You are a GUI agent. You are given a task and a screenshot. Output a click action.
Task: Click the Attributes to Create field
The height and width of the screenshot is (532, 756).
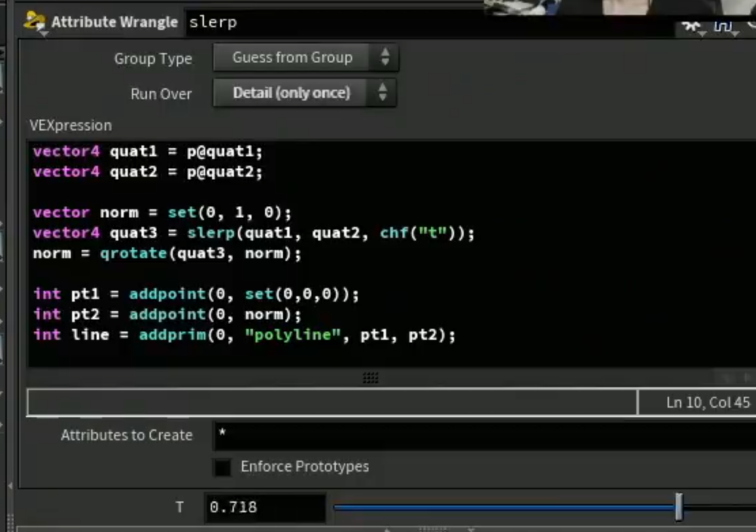(485, 435)
